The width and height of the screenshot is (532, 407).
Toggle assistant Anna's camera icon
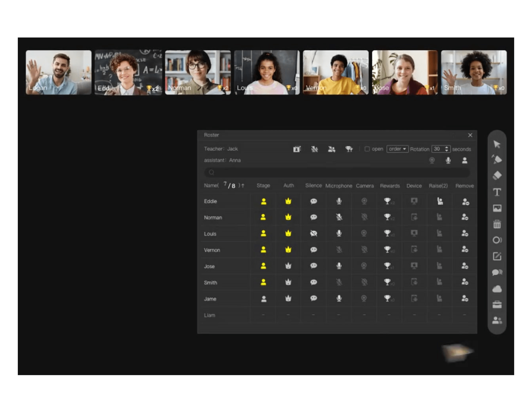click(432, 161)
